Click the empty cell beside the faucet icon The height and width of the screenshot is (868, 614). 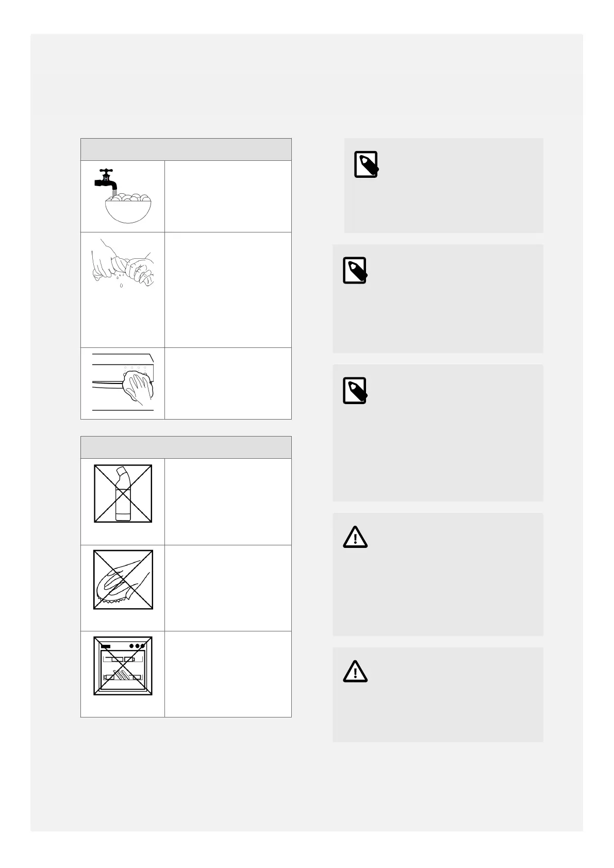click(228, 196)
